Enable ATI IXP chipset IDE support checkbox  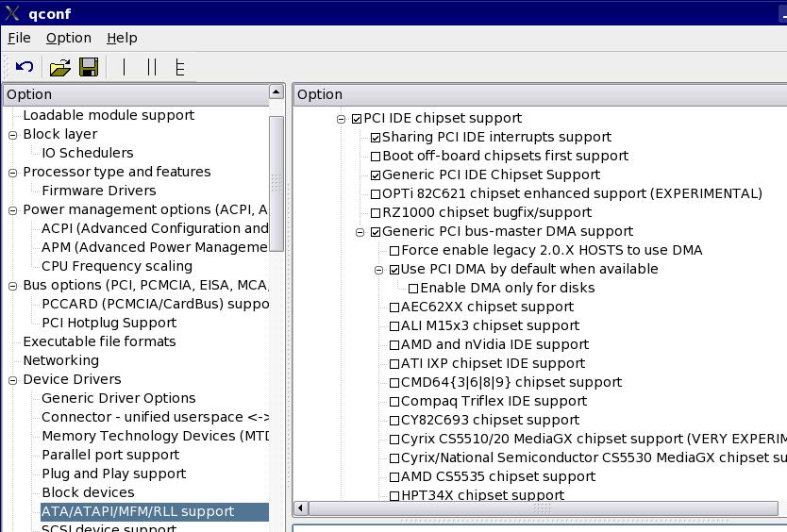click(394, 364)
